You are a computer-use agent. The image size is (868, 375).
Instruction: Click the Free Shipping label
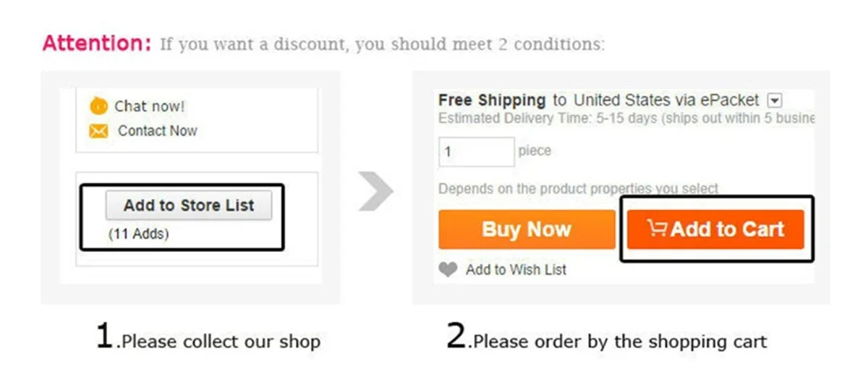pyautogui.click(x=492, y=101)
